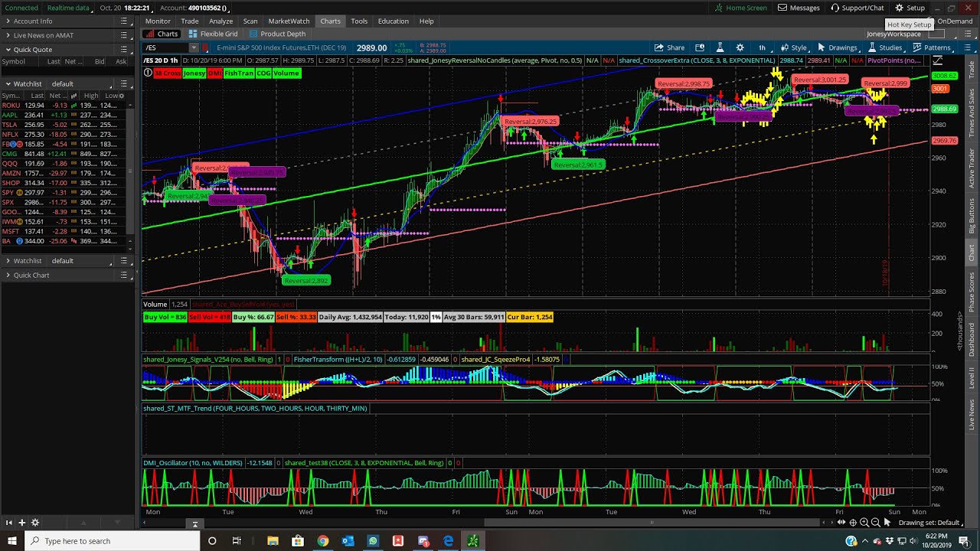Open the Analyze tab

click(221, 21)
